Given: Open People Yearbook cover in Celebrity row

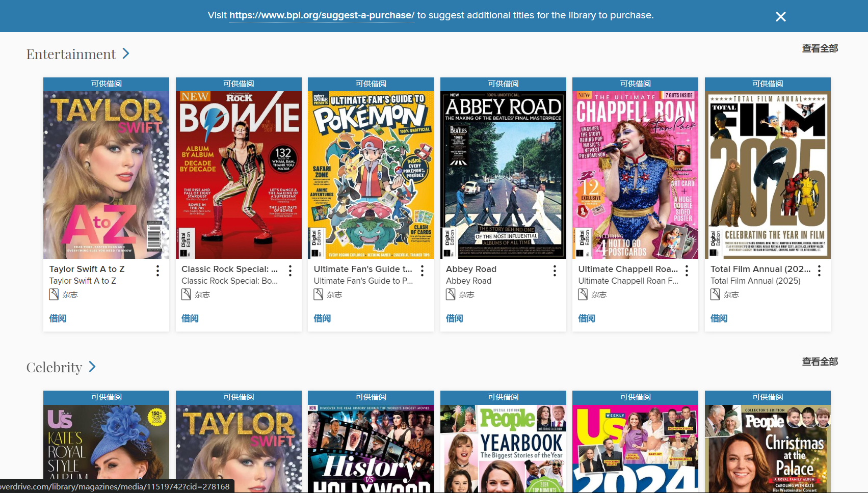Looking at the screenshot, I should [503, 448].
